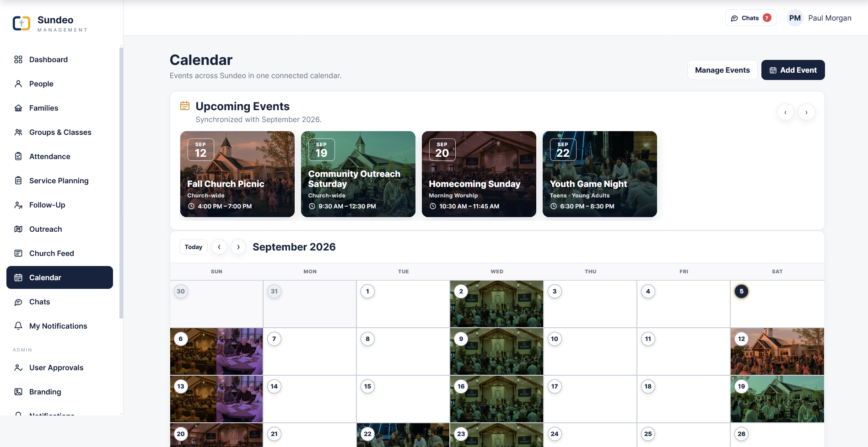Open Youth Game Night event card
The image size is (868, 447).
tap(600, 174)
